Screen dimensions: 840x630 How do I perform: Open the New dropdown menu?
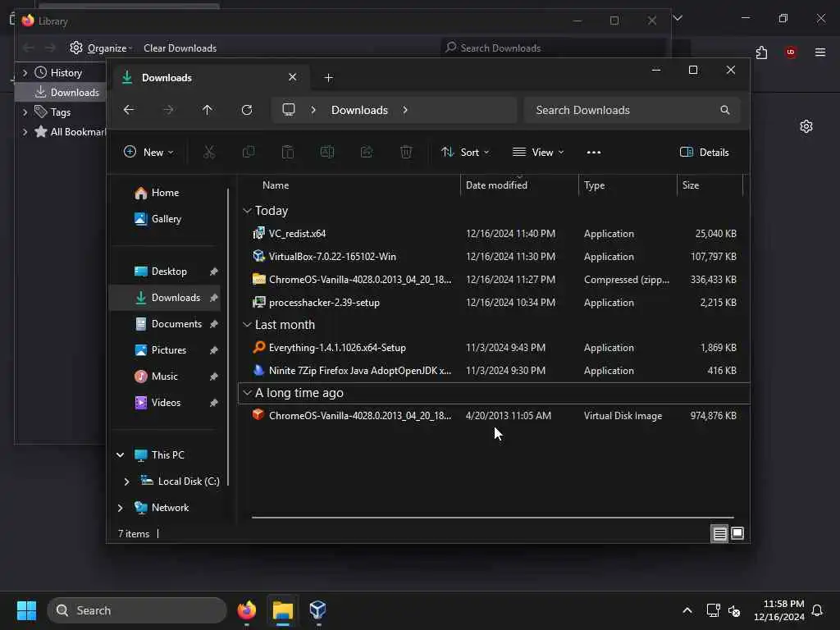click(x=148, y=152)
